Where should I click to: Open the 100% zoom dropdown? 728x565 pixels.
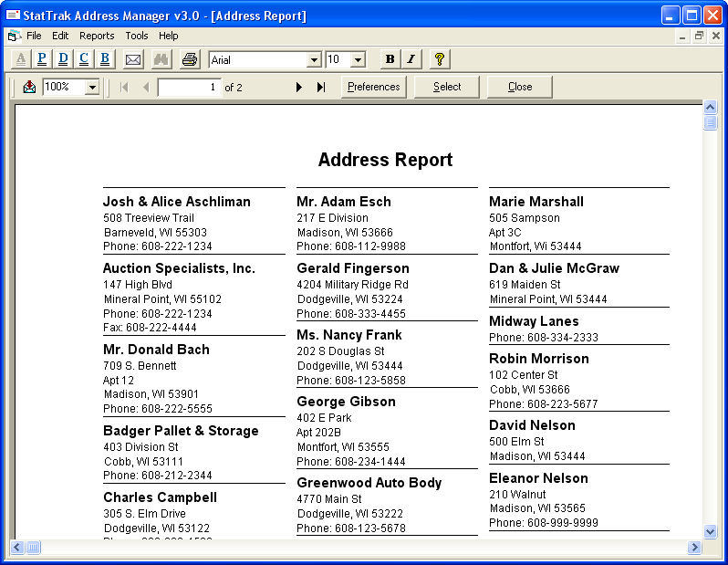point(92,87)
